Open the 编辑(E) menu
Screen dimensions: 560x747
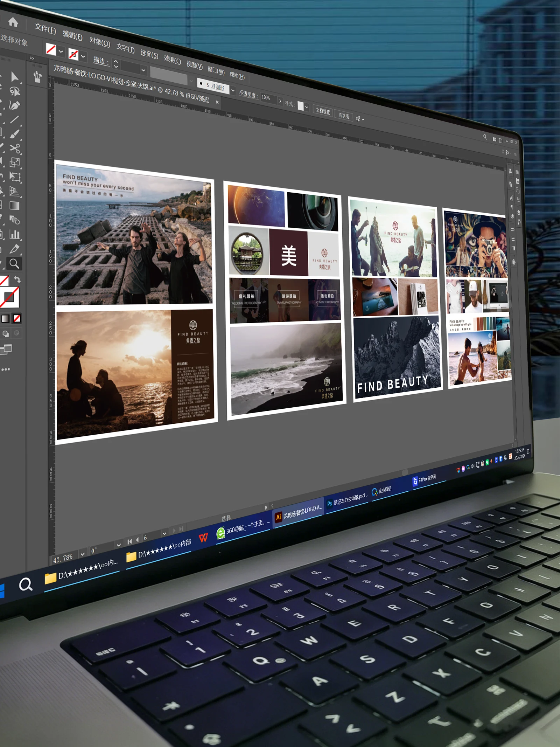(x=72, y=35)
